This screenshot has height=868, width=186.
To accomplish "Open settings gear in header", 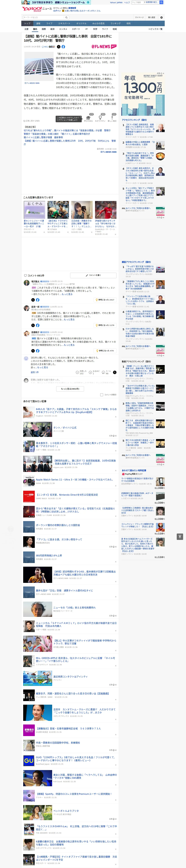I will (x=161, y=18).
